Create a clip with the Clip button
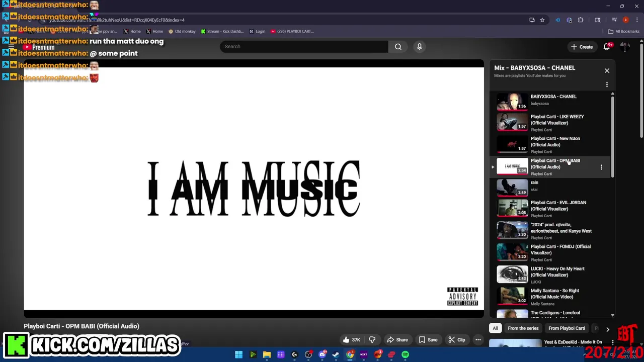 pos(457,340)
